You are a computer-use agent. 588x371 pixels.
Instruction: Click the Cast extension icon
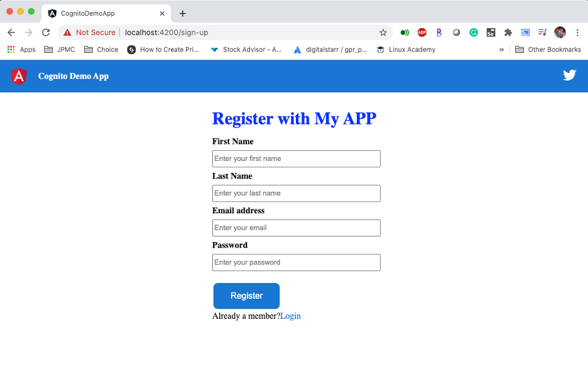[525, 32]
